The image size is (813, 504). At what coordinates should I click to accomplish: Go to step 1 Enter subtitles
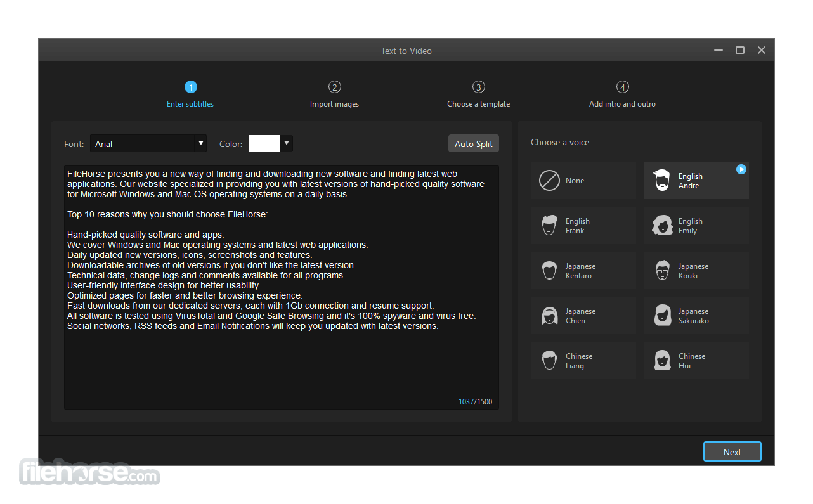click(190, 94)
